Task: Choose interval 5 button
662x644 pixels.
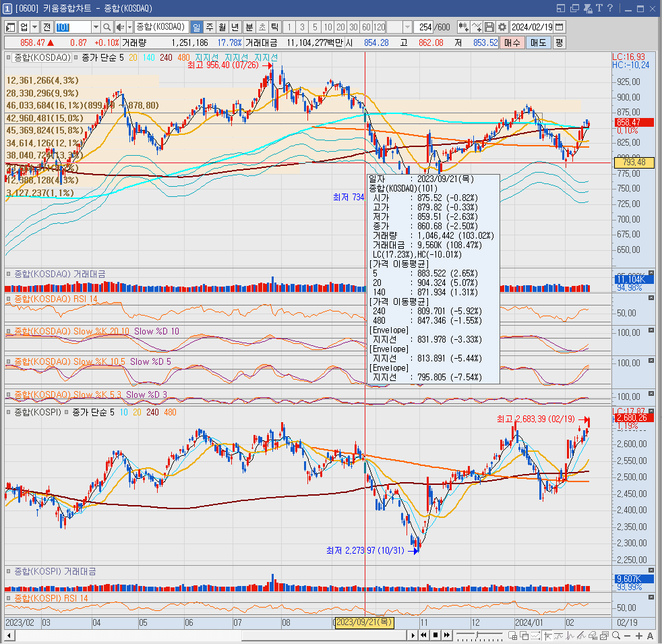Action: pyautogui.click(x=315, y=28)
